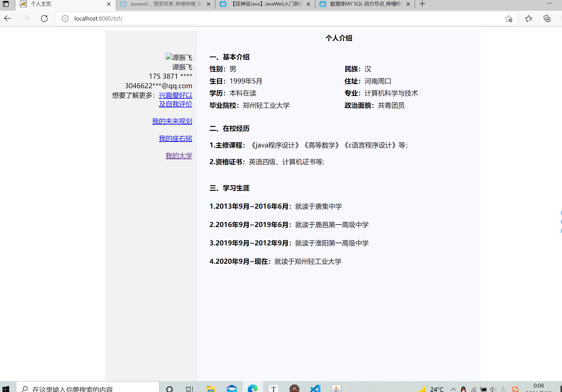Open the Collections icon
562x392 pixels.
click(547, 18)
